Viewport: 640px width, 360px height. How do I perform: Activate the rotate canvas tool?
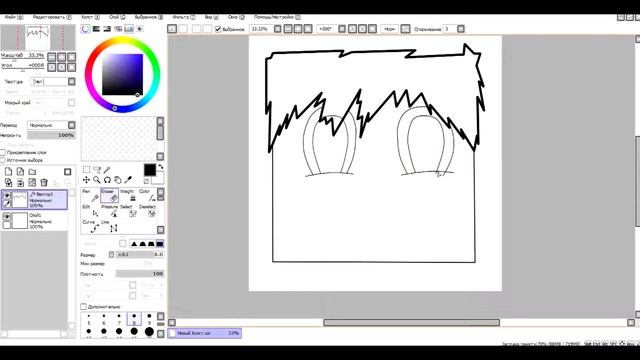(x=107, y=180)
